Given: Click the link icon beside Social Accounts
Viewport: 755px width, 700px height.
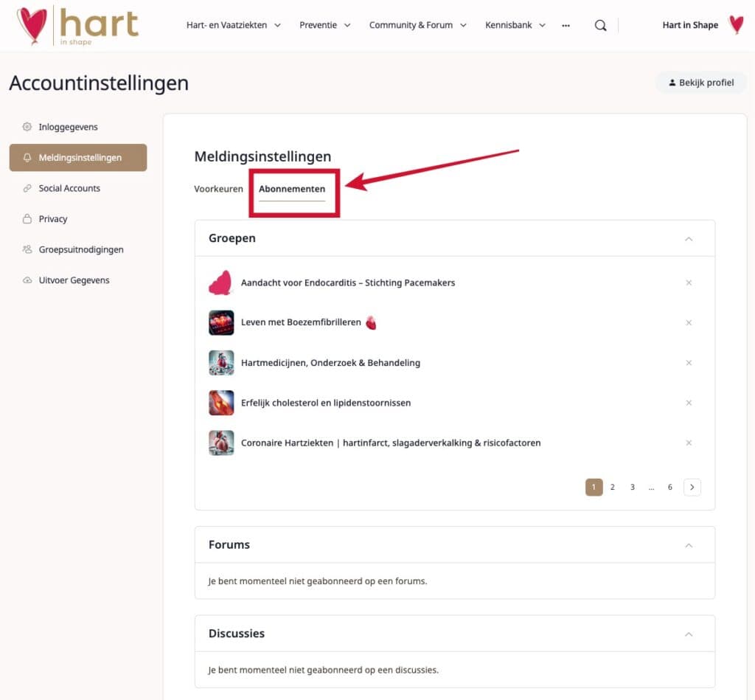Looking at the screenshot, I should point(27,188).
